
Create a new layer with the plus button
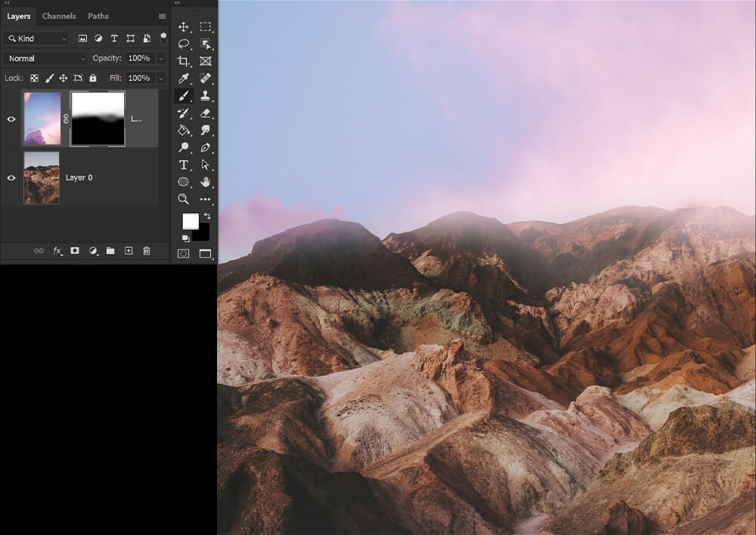129,251
